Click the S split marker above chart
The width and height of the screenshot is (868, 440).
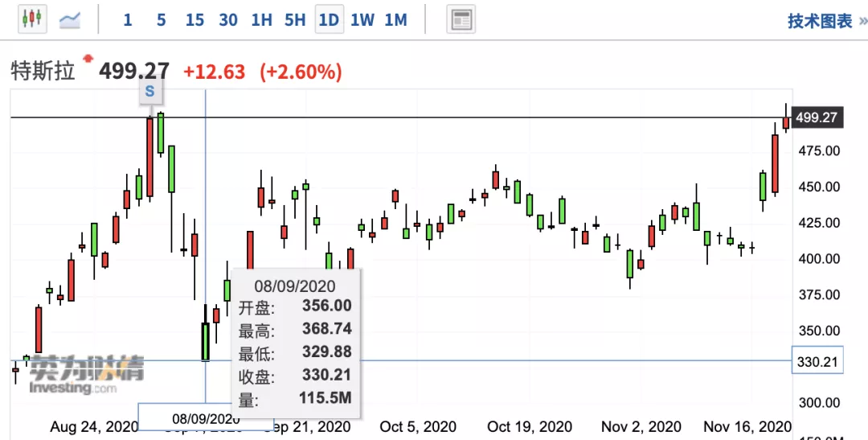(150, 92)
